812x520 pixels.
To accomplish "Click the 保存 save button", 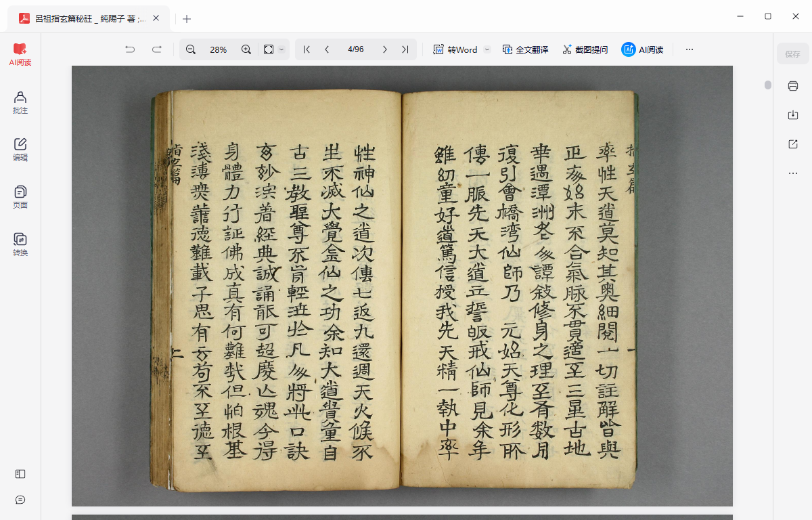I will [x=793, y=54].
